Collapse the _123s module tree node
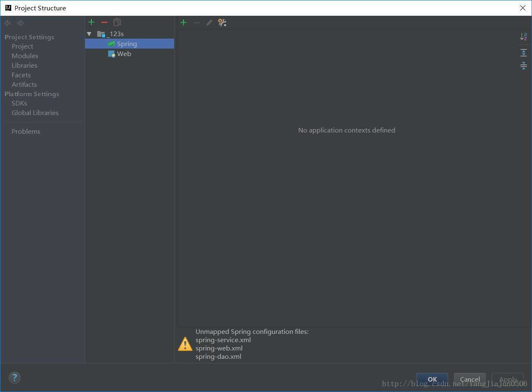The image size is (532, 392). click(x=89, y=34)
